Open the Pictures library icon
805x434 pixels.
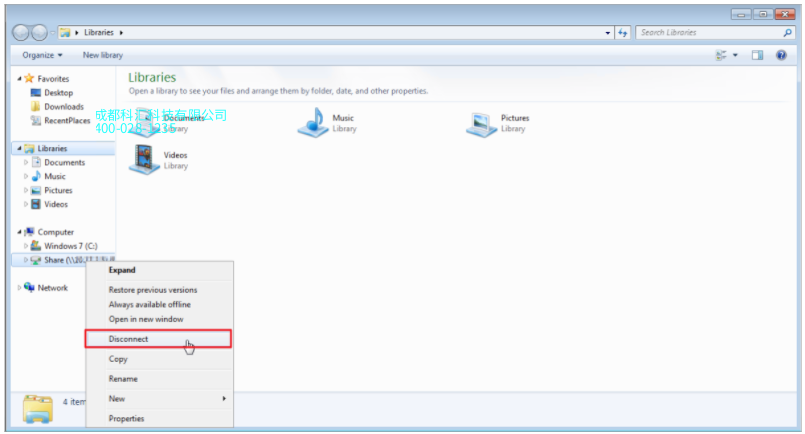pos(482,124)
